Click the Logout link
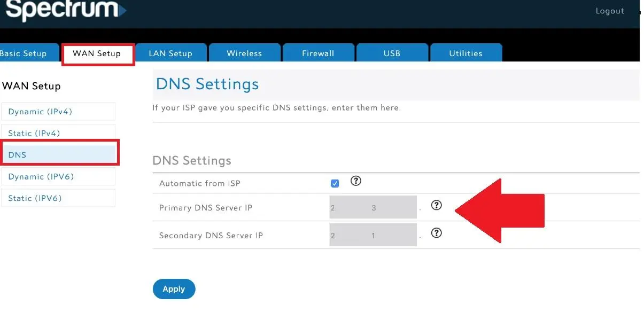Screen dimensions: 644x312 [610, 11]
